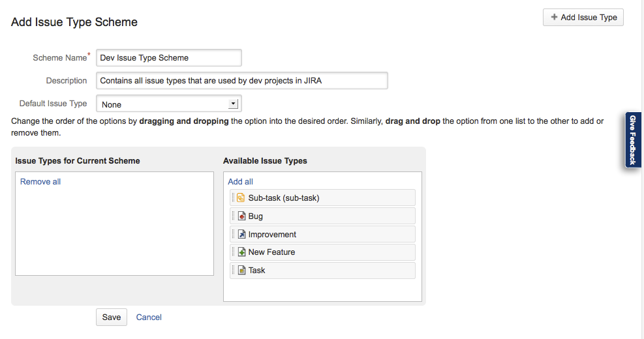This screenshot has height=339, width=644.
Task: Open the Default Issue Type dropdown
Action: [168, 104]
